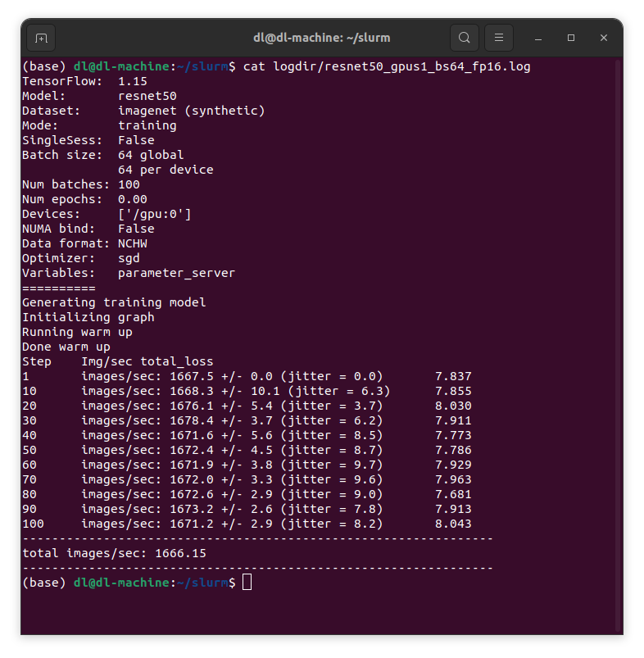Click the log filename resnet50_gpus1_bs64_fp16.log
Image resolution: width=644 pixels, height=658 pixels.
(428, 66)
